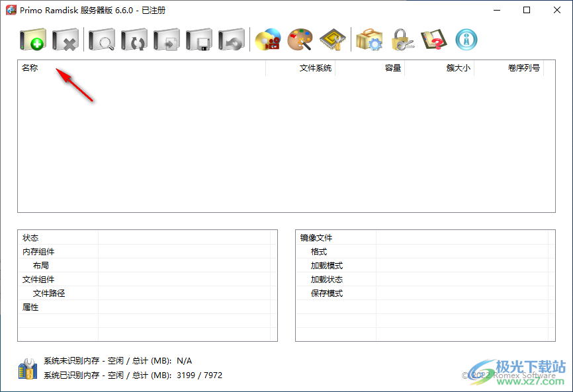Screen dimensions: 573x392
Task: Click the 卷序列号 column header
Action: point(523,67)
